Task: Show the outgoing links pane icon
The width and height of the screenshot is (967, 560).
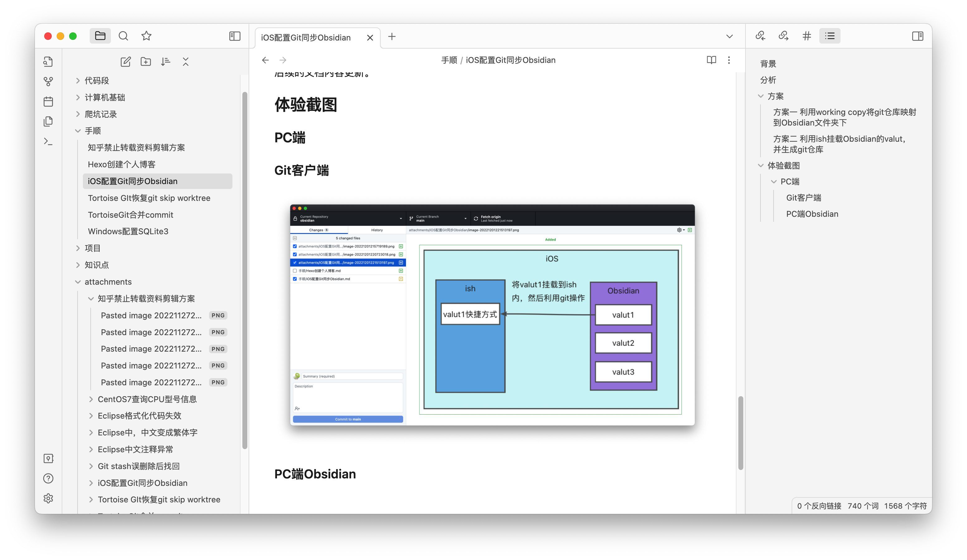Action: coord(784,36)
